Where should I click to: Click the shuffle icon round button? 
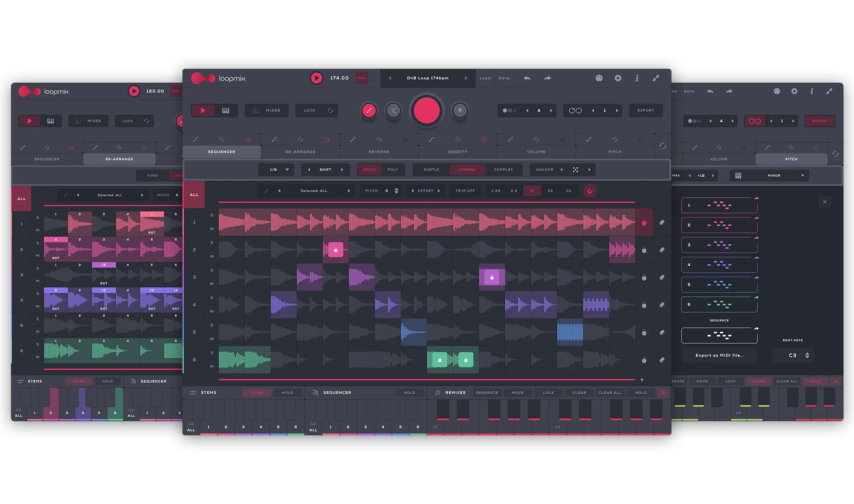click(x=393, y=111)
